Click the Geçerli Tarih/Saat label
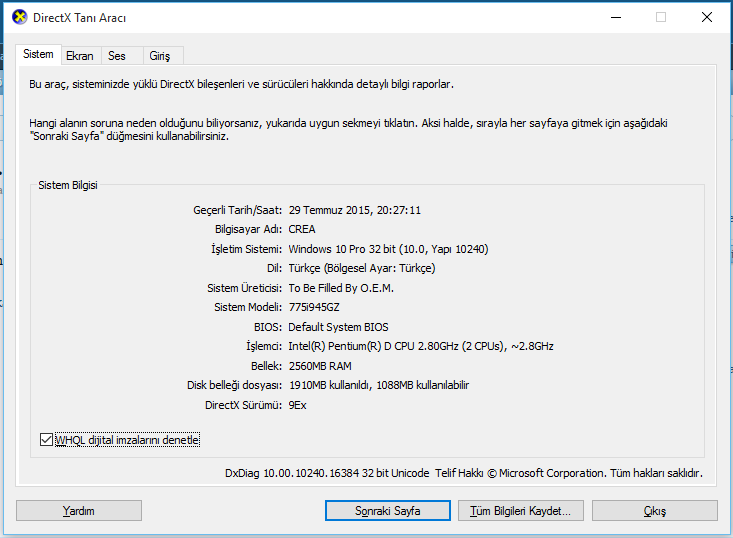Image resolution: width=733 pixels, height=538 pixels. [x=237, y=210]
